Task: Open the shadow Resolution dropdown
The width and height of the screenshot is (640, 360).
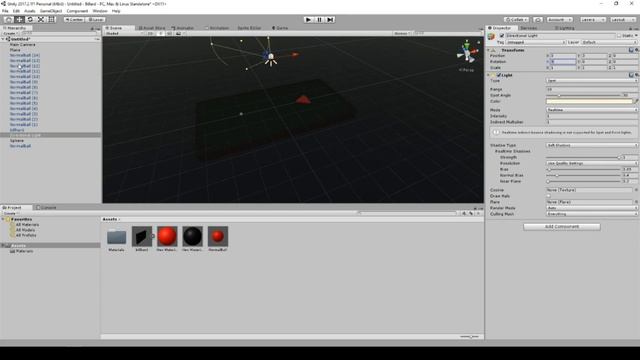Action: (592, 163)
